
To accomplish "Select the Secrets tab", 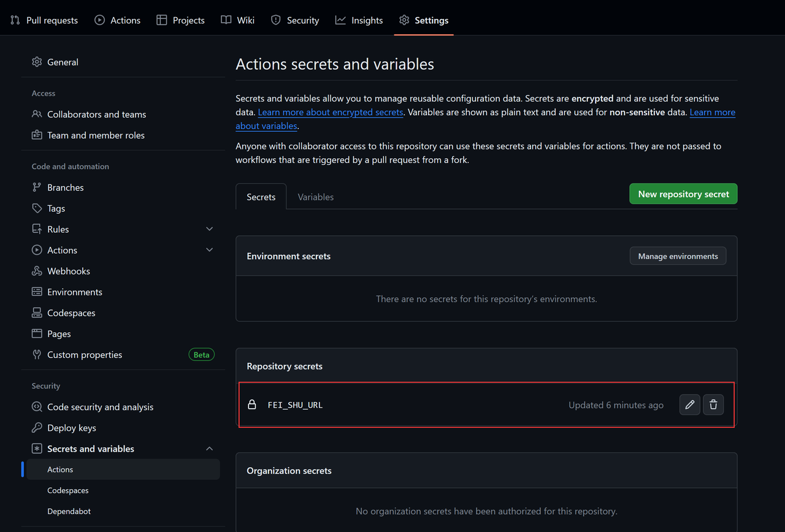I will [261, 197].
